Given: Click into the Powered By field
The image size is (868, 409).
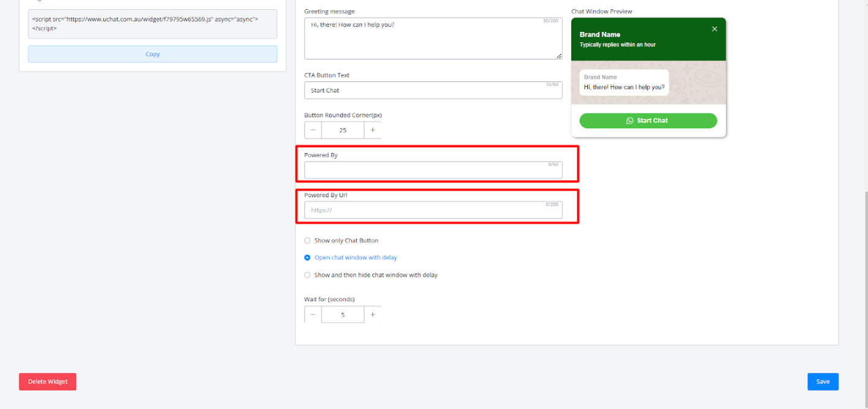Looking at the screenshot, I should tap(432, 170).
